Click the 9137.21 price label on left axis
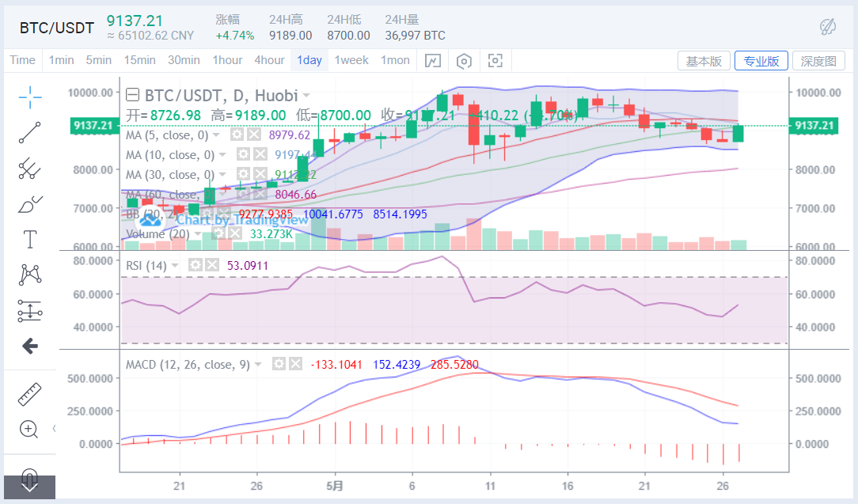 click(93, 125)
